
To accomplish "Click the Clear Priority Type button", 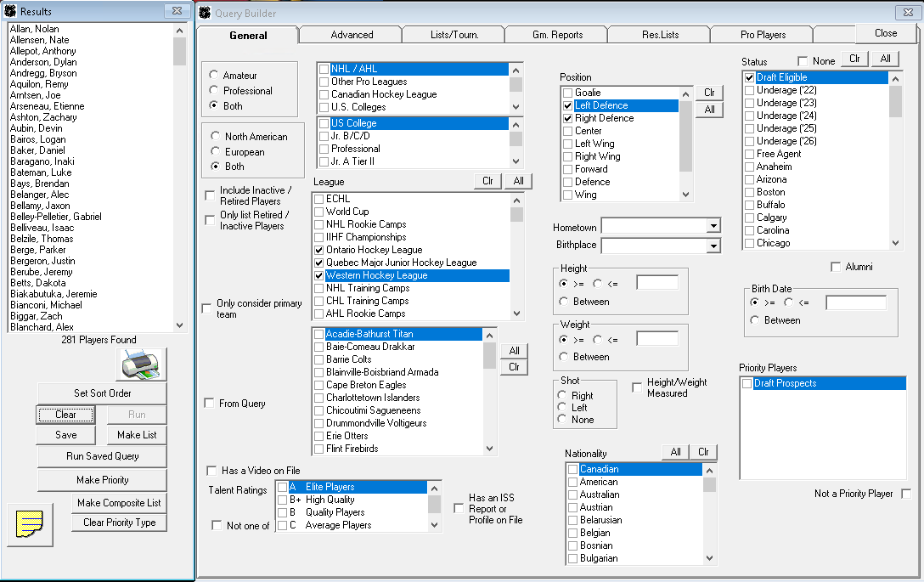I will coord(119,523).
